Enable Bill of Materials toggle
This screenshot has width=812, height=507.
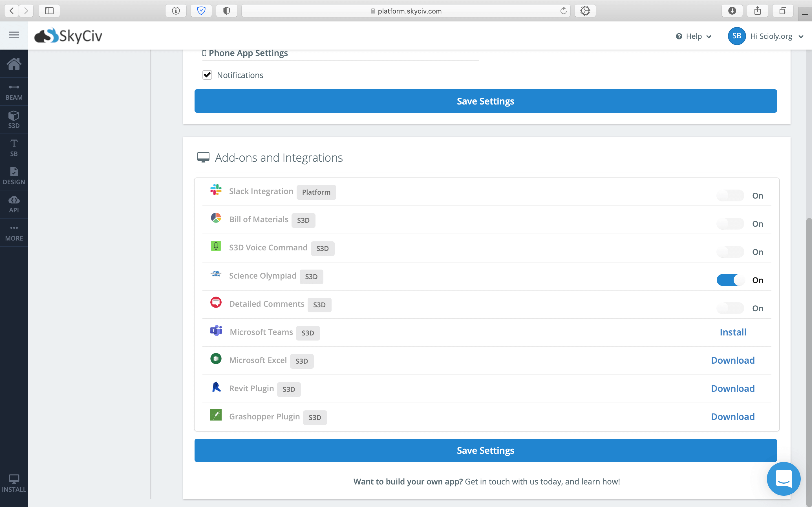[x=730, y=224]
